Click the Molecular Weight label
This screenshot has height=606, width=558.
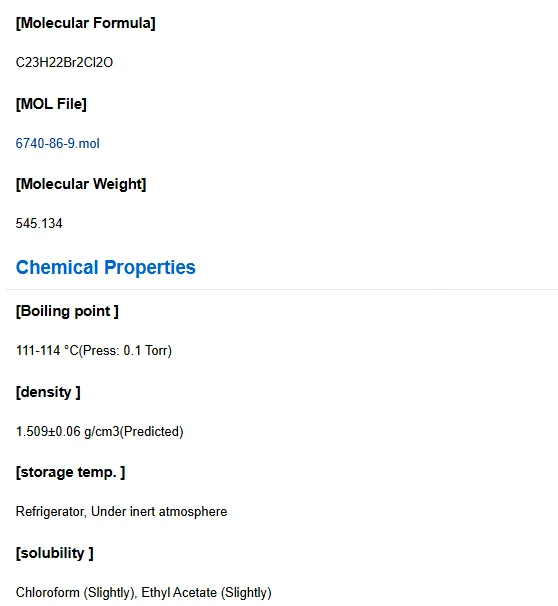(81, 184)
